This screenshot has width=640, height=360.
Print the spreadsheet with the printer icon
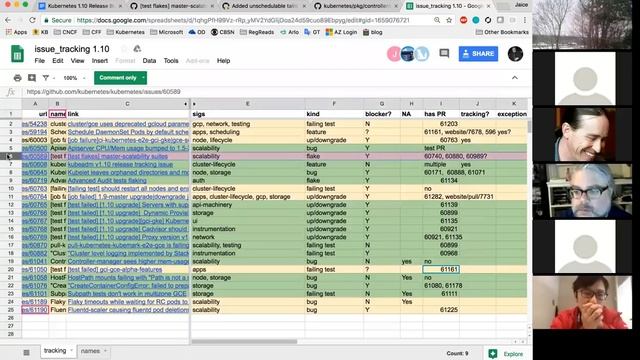17,78
